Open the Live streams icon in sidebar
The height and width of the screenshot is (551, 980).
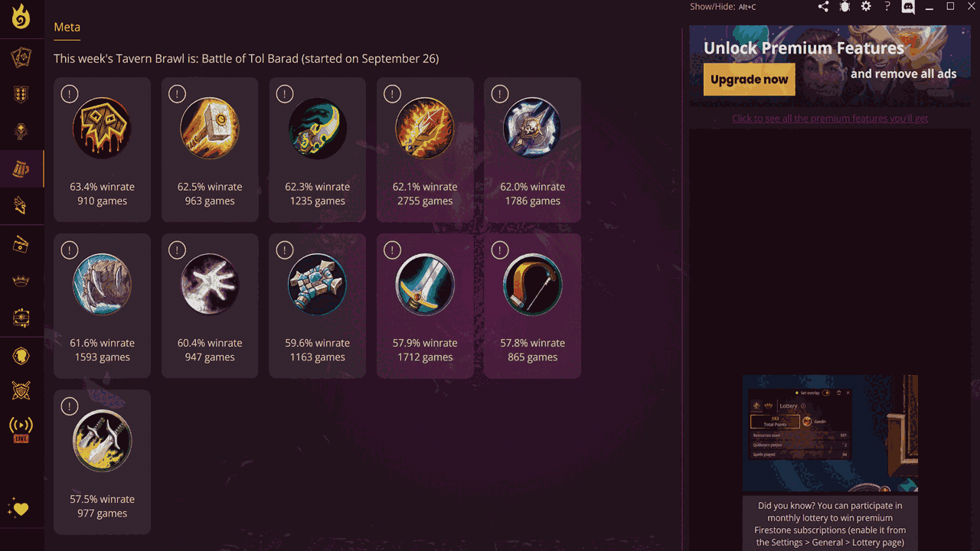click(x=21, y=429)
